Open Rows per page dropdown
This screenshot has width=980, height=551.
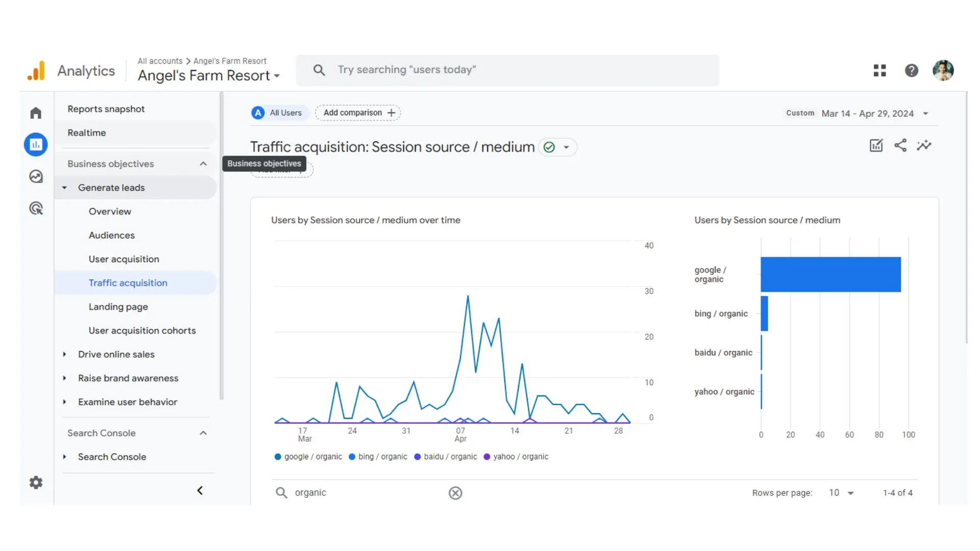[x=841, y=493]
